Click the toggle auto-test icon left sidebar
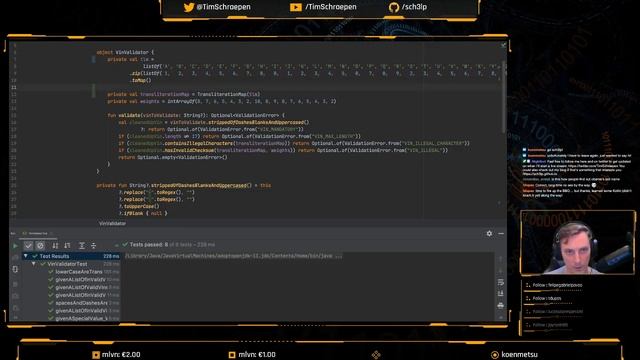 coord(15,269)
